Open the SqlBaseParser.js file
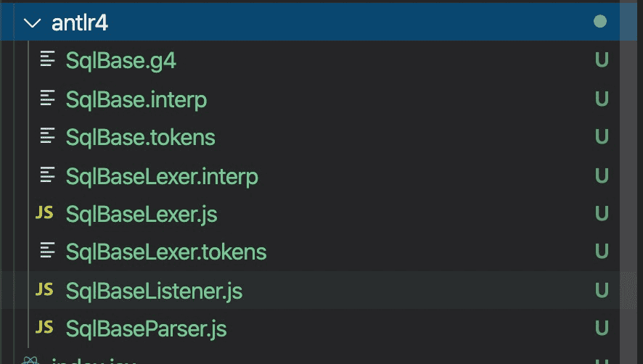643x364 pixels. click(146, 329)
